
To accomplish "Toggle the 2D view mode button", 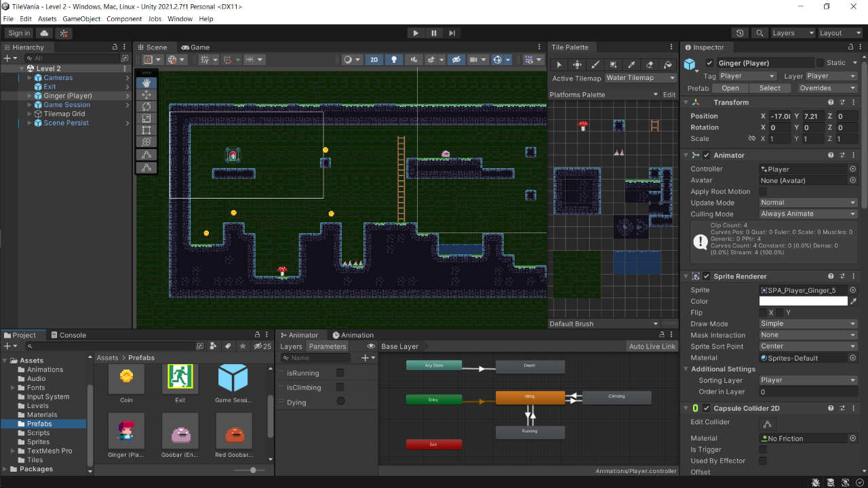I will [x=374, y=60].
